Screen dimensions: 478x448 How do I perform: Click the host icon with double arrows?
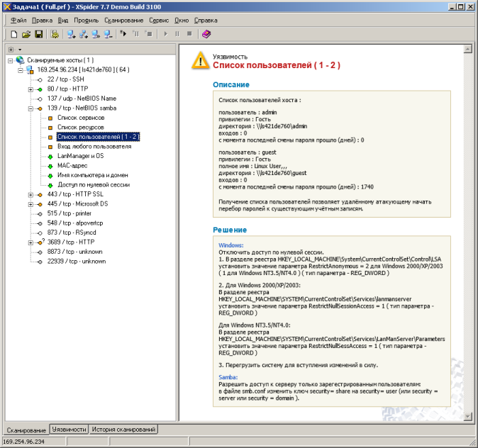96,34
